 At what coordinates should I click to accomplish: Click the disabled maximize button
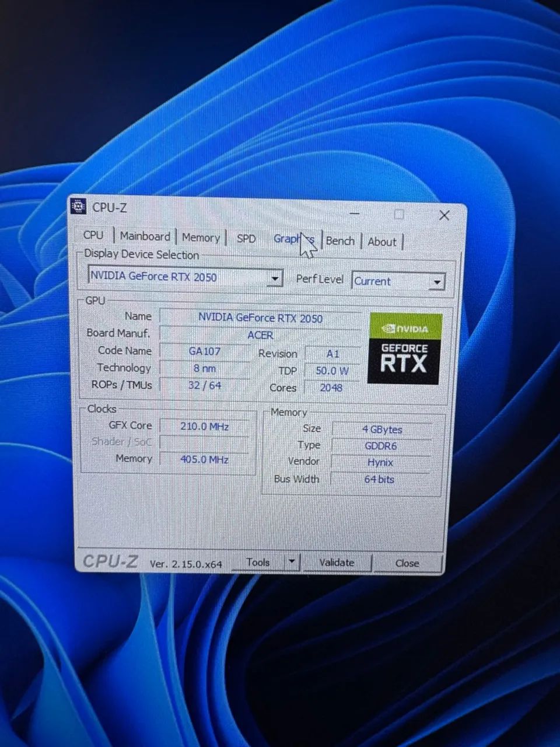[x=399, y=215]
